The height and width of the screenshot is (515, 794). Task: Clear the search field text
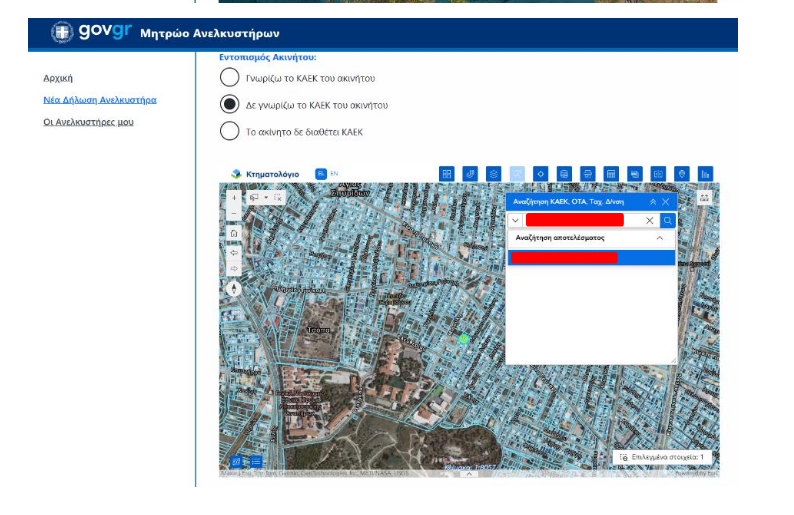tap(649, 220)
